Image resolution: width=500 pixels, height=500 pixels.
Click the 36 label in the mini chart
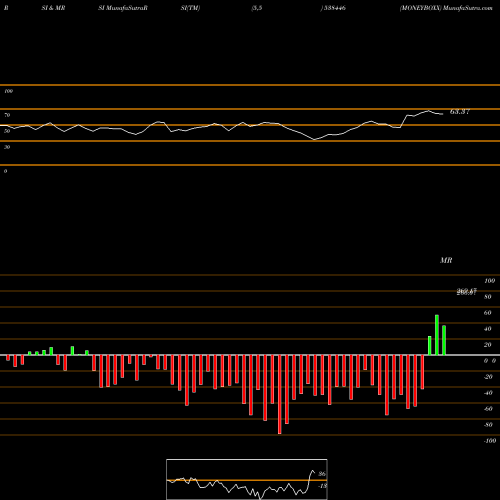click(x=322, y=474)
